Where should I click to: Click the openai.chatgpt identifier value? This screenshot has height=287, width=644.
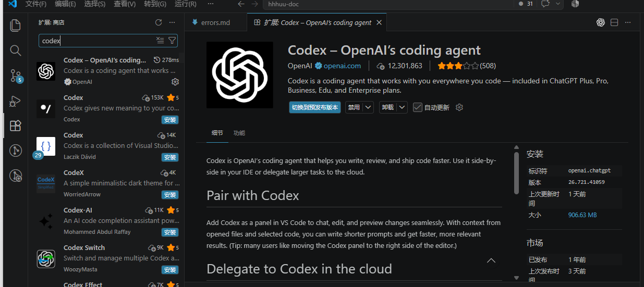(x=589, y=171)
